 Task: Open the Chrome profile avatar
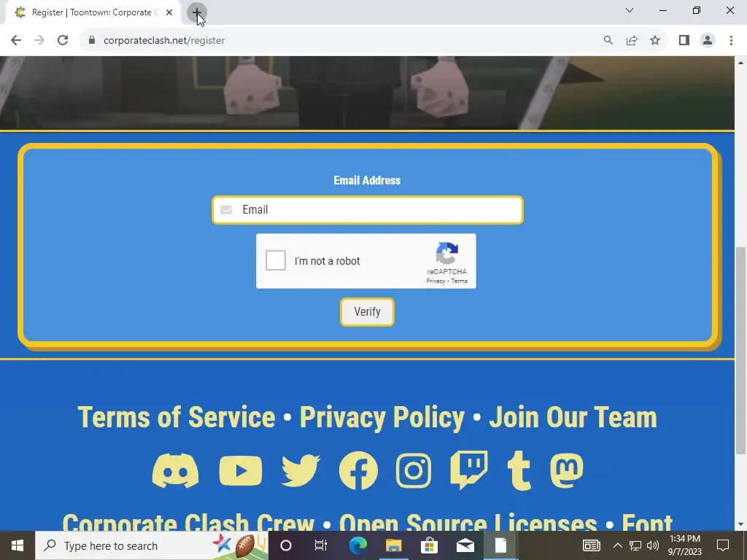click(708, 41)
